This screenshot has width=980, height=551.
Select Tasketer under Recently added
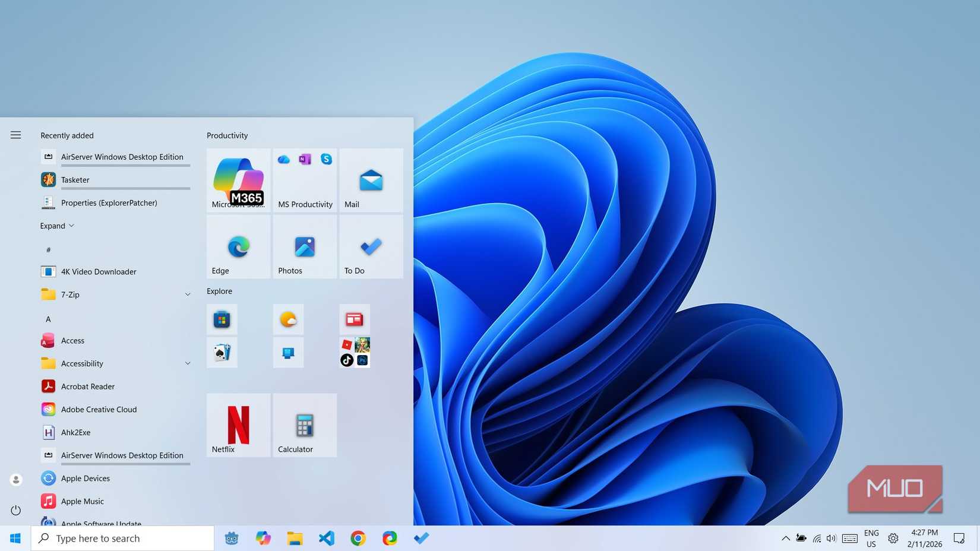[x=75, y=179]
